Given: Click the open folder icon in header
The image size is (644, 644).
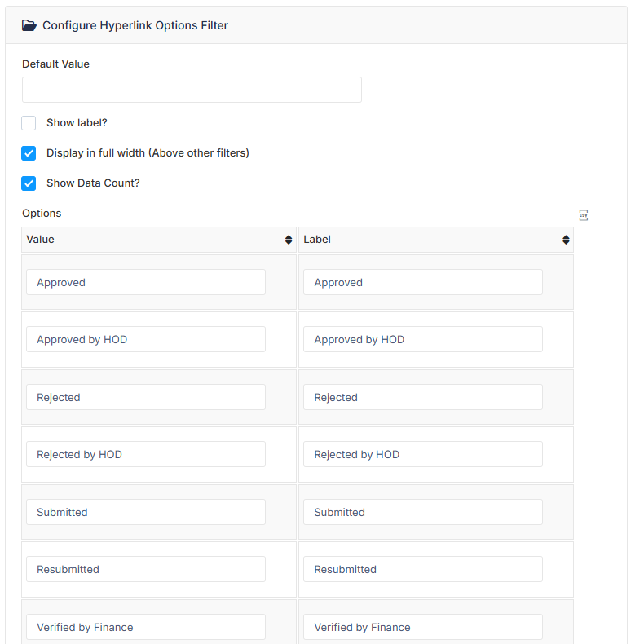Looking at the screenshot, I should (29, 25).
